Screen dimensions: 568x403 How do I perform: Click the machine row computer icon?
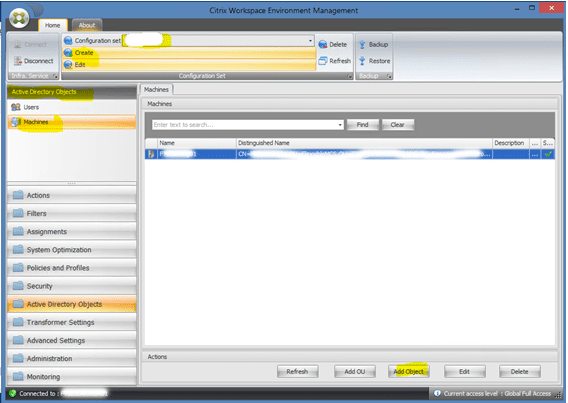[151, 154]
